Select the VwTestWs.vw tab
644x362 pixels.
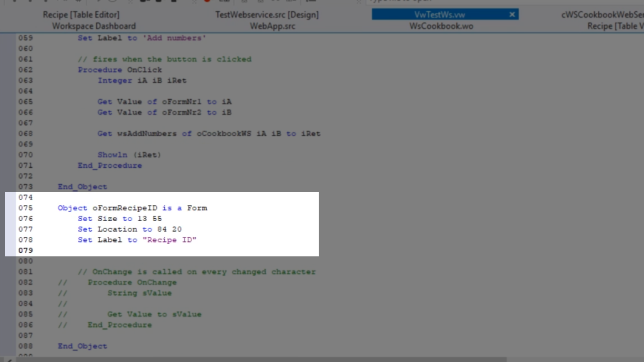pyautogui.click(x=439, y=15)
